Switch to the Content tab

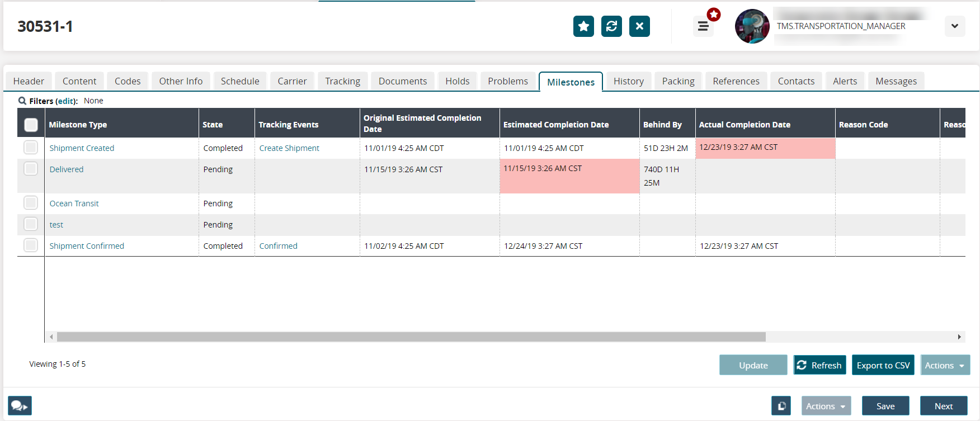(x=79, y=81)
